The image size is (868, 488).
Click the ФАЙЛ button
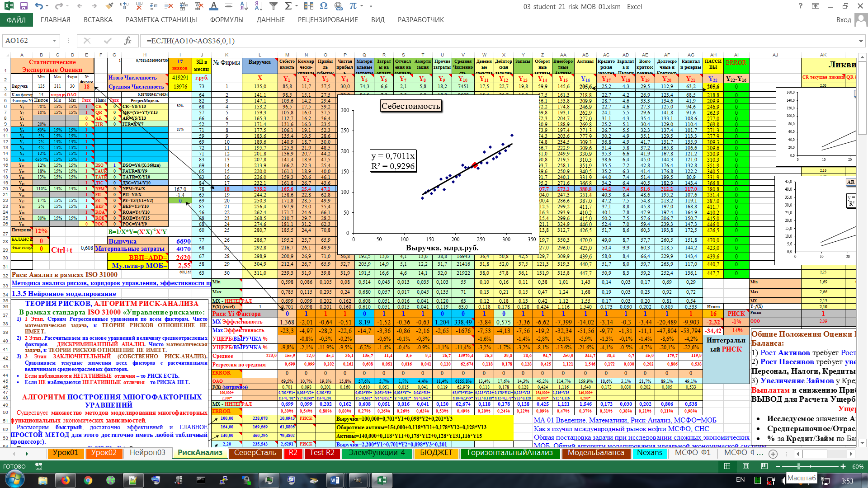(x=16, y=20)
